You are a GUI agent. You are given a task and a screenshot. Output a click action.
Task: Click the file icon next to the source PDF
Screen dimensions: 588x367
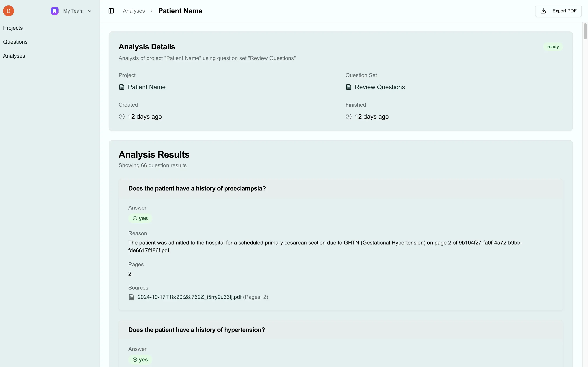coord(131,297)
